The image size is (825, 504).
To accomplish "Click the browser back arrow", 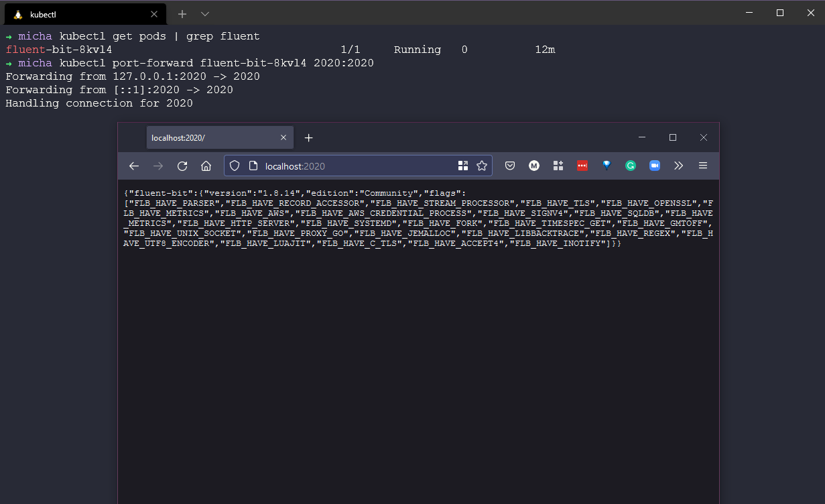I will tap(134, 166).
